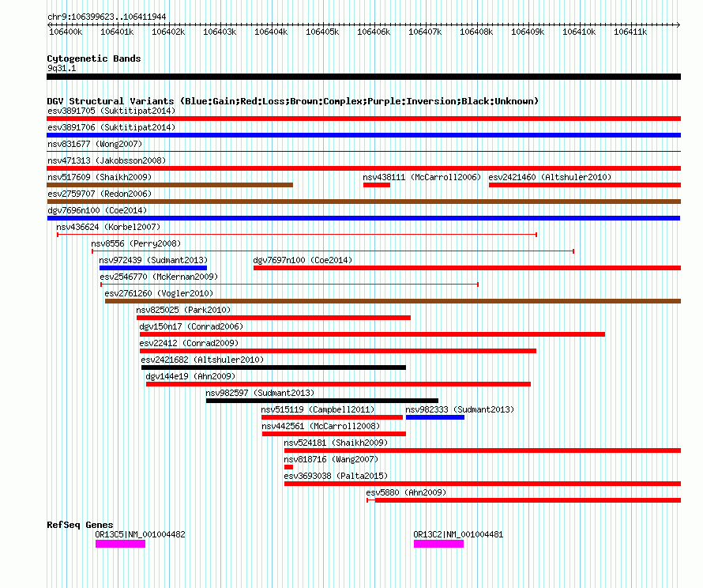The height and width of the screenshot is (588, 703).
Task: Click the nsv8556 (Perry2008) label
Action: pyautogui.click(x=136, y=243)
